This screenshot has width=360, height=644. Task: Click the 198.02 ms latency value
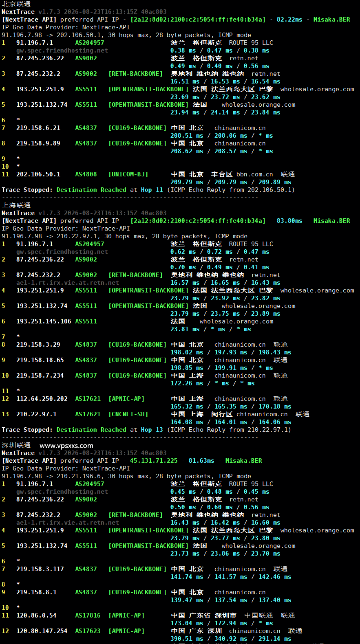(187, 352)
